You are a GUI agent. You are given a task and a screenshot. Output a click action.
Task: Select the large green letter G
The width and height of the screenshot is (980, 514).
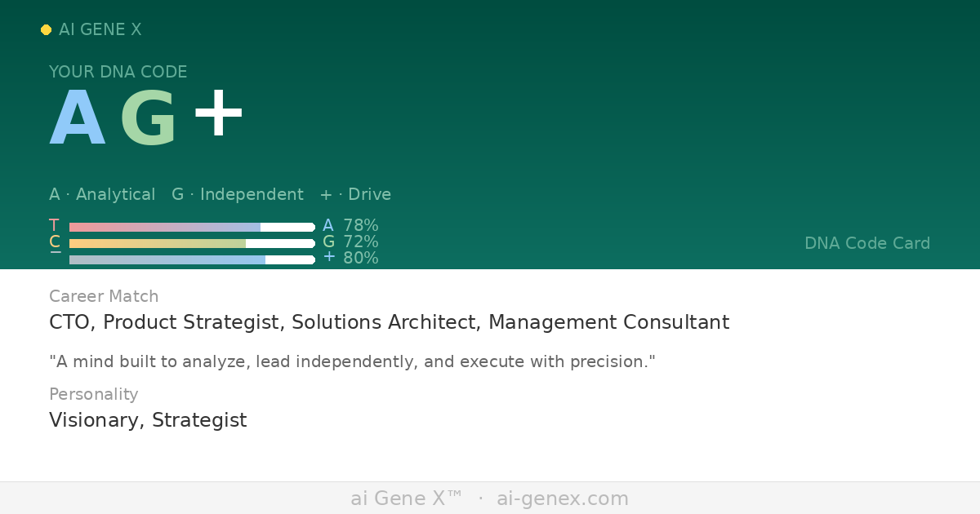(148, 120)
